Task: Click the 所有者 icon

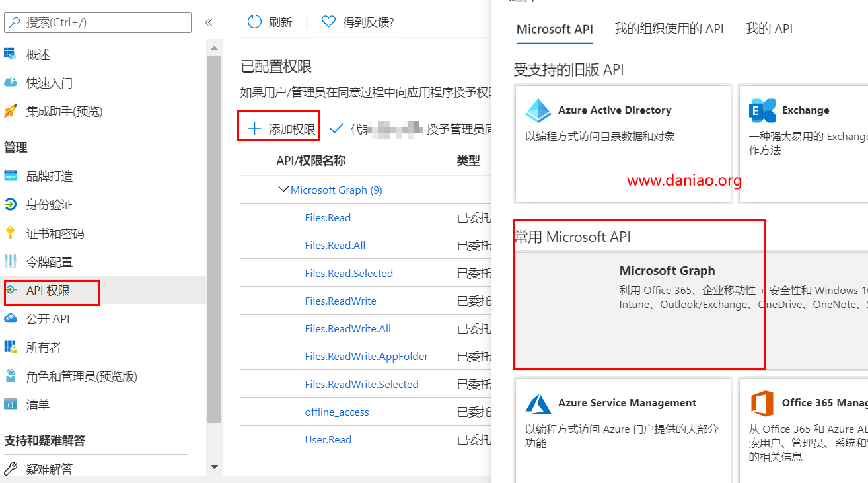Action: (10, 347)
